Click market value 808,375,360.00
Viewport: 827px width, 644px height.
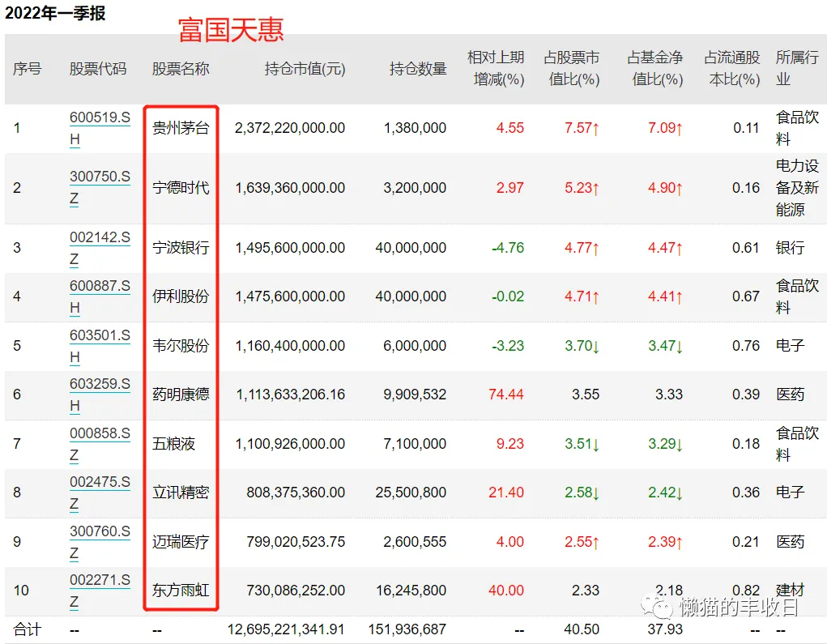(296, 493)
